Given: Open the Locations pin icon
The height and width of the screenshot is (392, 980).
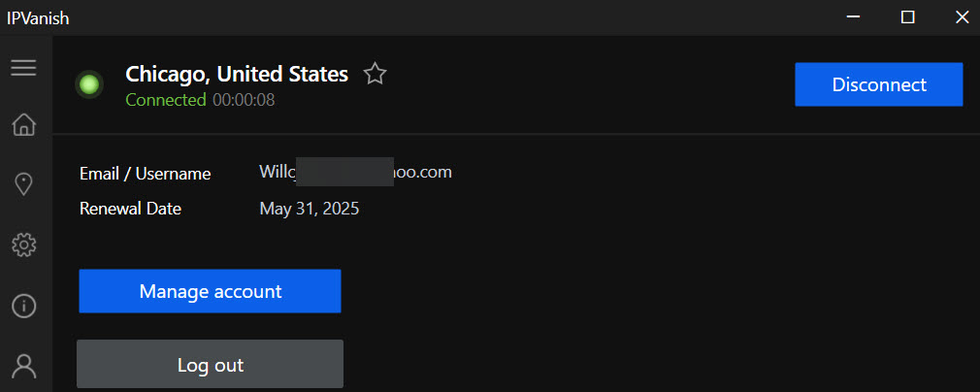Looking at the screenshot, I should click(x=23, y=184).
